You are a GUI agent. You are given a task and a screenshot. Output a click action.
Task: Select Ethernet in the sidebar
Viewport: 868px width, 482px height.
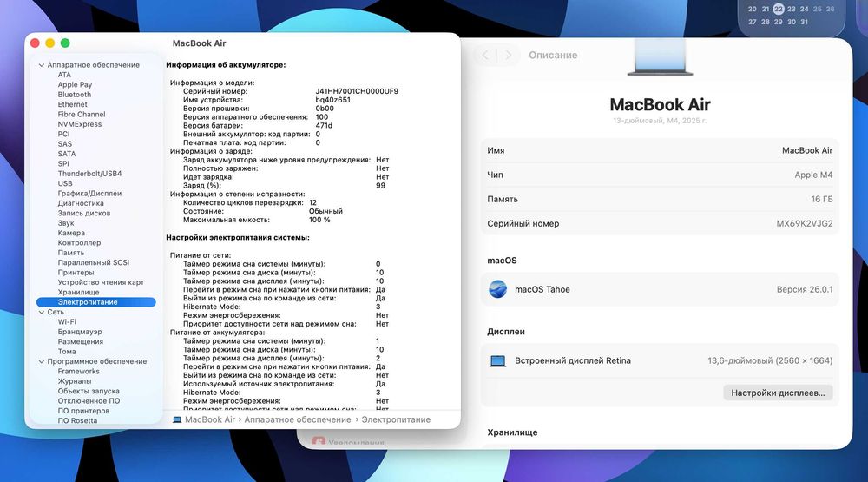click(73, 104)
